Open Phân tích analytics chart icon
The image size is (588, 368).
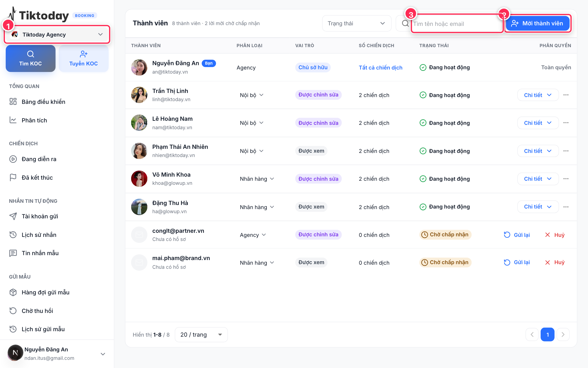point(13,120)
